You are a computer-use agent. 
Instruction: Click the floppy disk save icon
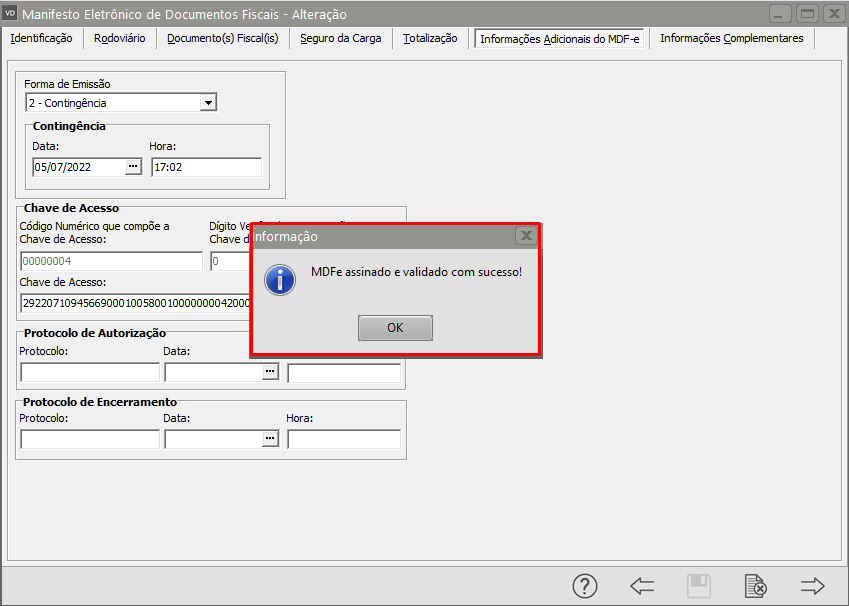[699, 585]
